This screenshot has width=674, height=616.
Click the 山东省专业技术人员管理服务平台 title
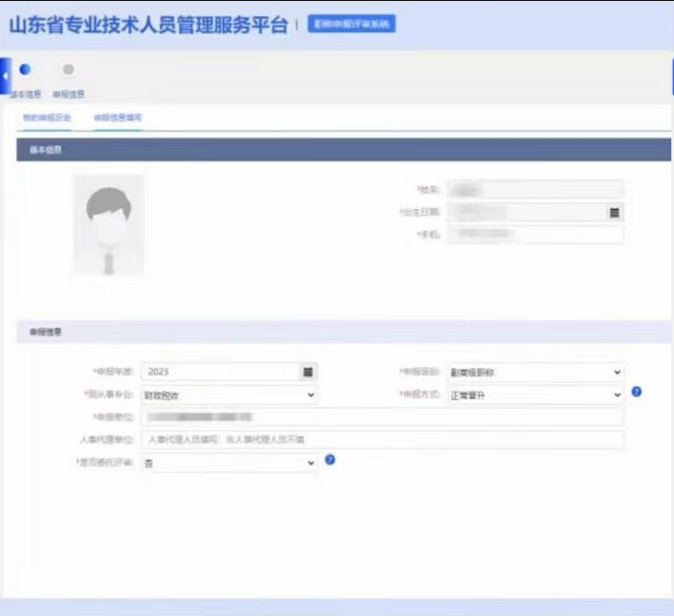coord(149,24)
